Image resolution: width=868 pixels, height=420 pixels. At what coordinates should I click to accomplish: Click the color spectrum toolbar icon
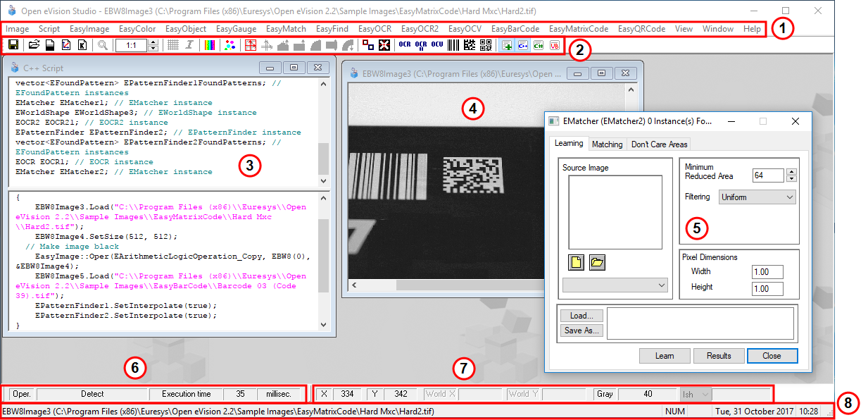pos(210,45)
